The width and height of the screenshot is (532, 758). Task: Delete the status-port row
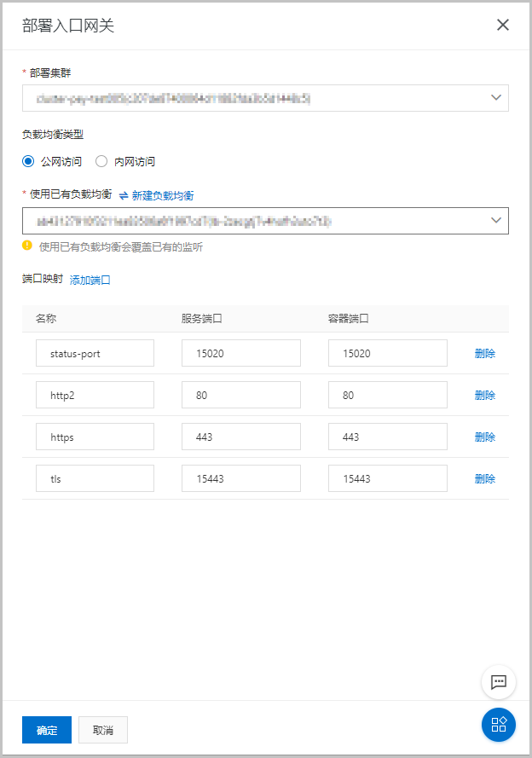click(x=484, y=353)
